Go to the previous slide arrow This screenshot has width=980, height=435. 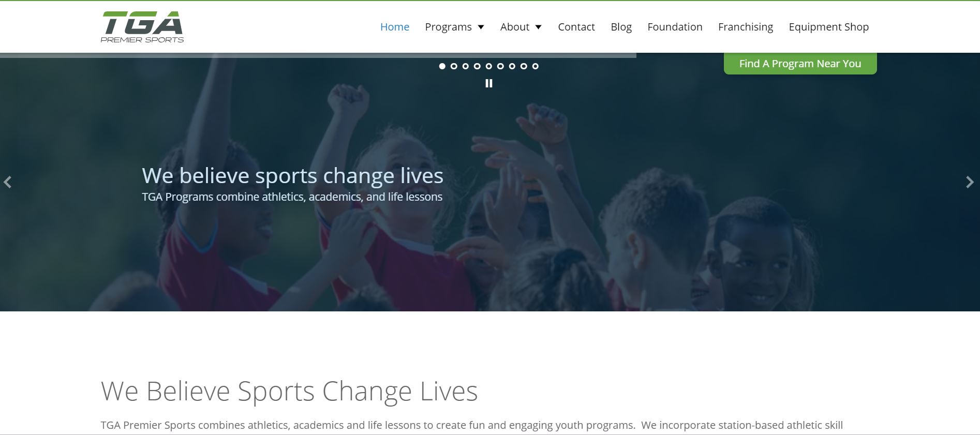(7, 182)
